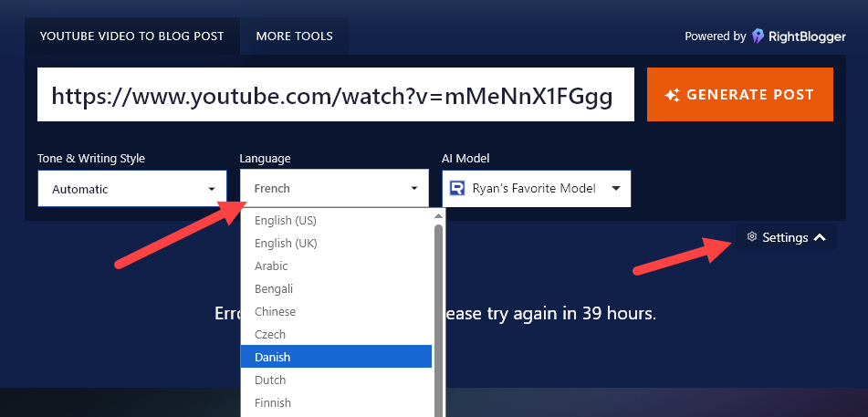Image resolution: width=868 pixels, height=417 pixels.
Task: Open the Language dropdown showing French
Action: (x=334, y=188)
